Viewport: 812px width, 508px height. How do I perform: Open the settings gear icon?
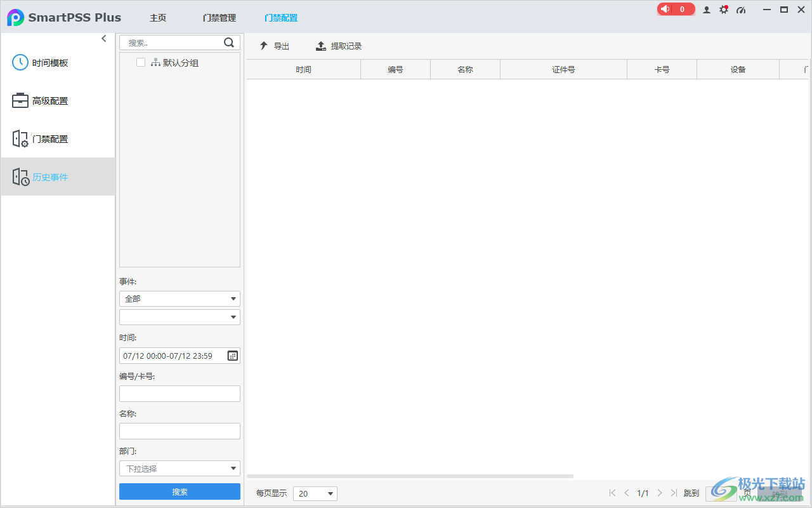724,10
